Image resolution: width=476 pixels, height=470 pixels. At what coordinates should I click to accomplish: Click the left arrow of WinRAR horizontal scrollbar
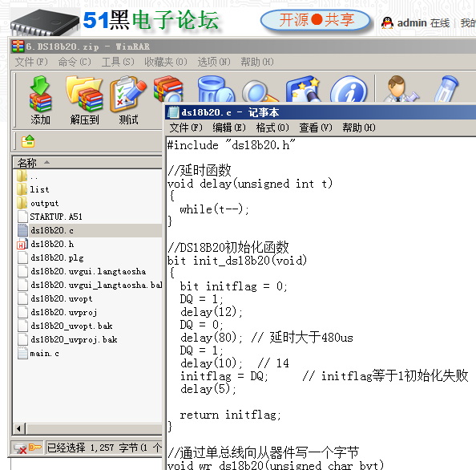point(19,428)
